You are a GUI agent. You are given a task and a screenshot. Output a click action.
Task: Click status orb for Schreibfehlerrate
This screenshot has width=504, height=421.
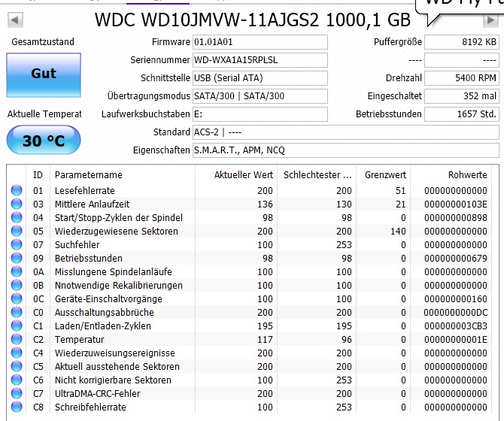pyautogui.click(x=17, y=407)
